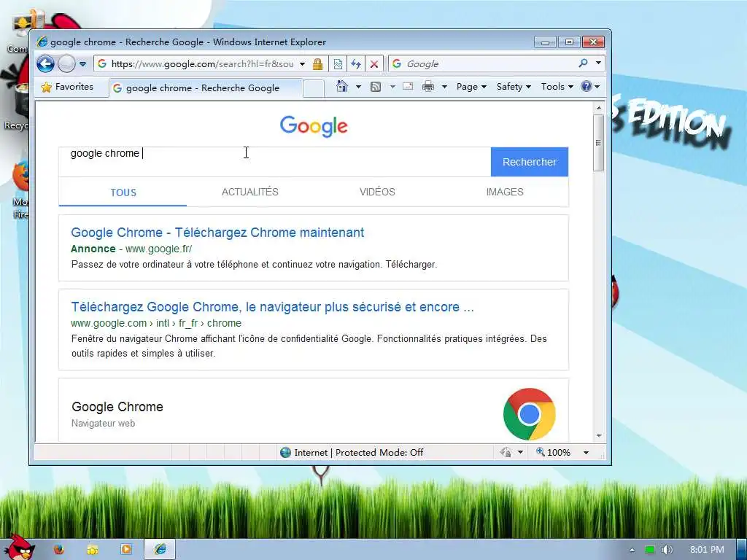Click the 100% zoom level button
Screen dimensions: 747x560
pyautogui.click(x=553, y=452)
